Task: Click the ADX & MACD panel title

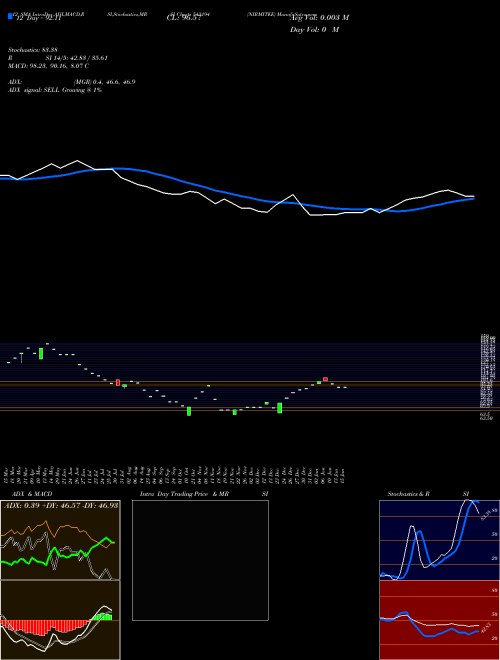Action: pyautogui.click(x=32, y=494)
